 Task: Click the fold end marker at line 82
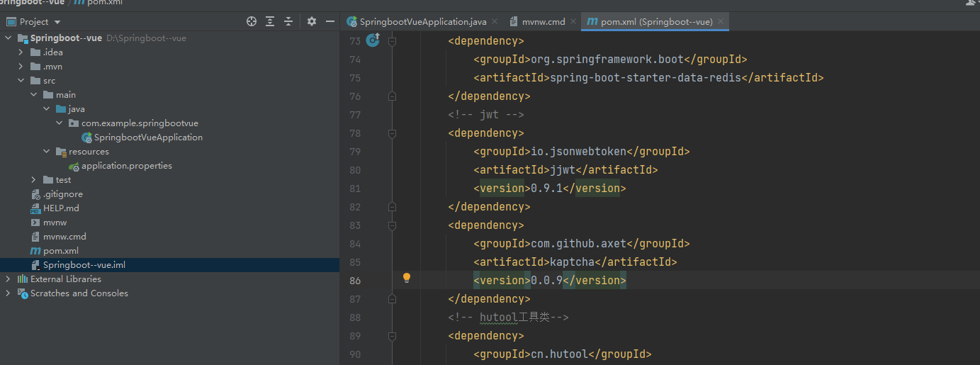click(392, 207)
